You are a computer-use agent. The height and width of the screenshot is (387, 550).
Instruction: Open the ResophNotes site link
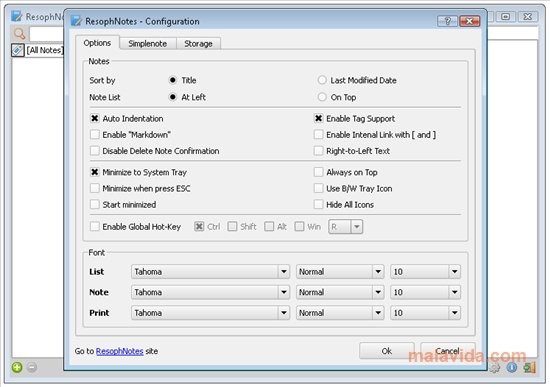pos(120,351)
